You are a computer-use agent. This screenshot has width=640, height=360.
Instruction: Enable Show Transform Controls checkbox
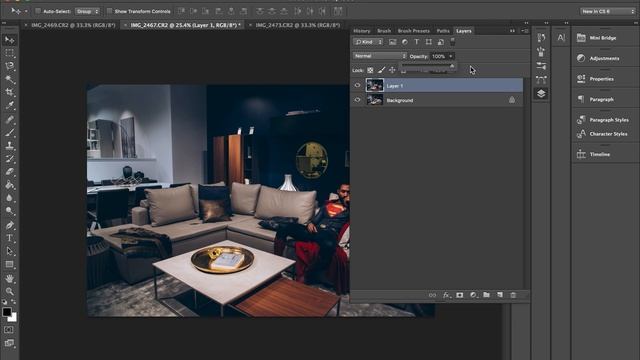[x=109, y=11]
